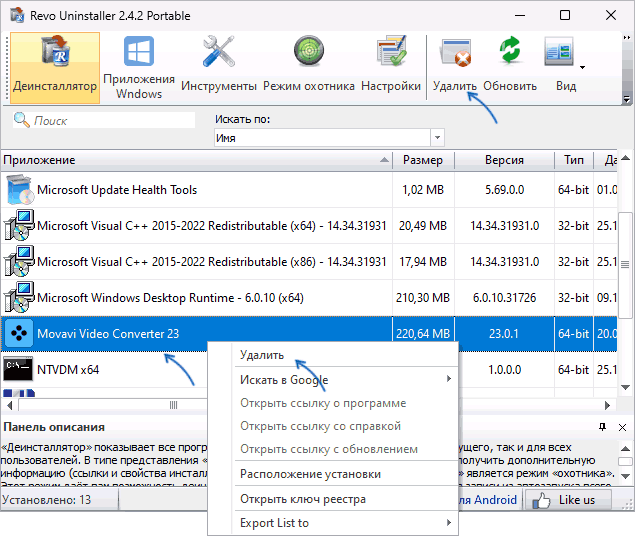The image size is (635, 536).
Task: Click Movavi version cell 23.0.1
Action: coord(504,334)
